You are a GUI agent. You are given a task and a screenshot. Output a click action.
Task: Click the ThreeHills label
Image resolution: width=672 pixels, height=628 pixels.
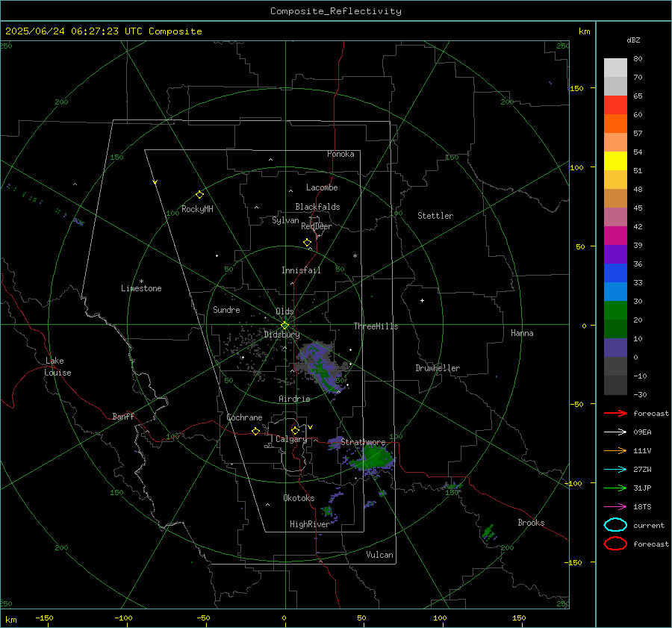[x=376, y=326]
